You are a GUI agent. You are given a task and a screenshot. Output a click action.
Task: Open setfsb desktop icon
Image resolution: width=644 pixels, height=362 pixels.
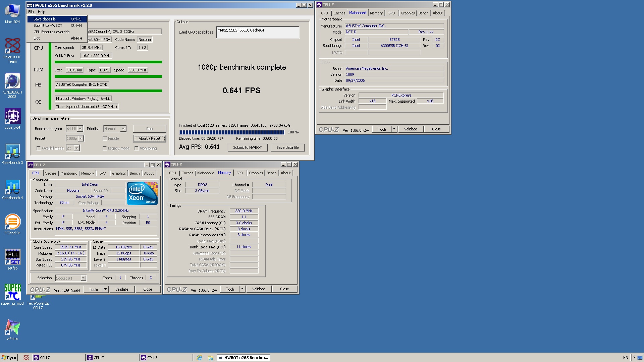(12, 259)
